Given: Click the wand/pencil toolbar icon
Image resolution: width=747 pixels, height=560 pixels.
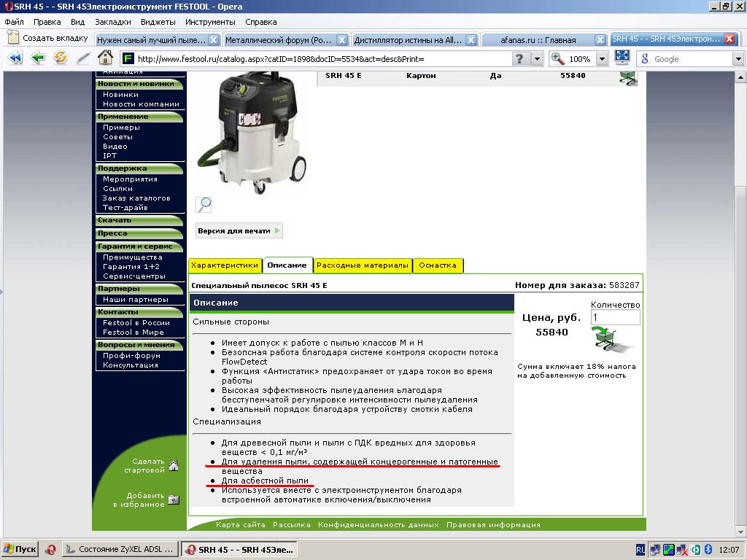Looking at the screenshot, I should tap(83, 58).
